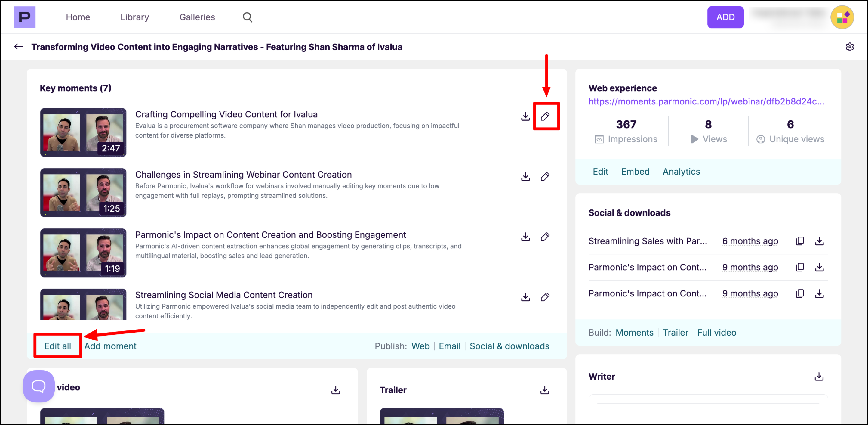Image resolution: width=868 pixels, height=425 pixels.
Task: Click Add moment link
Action: click(110, 346)
